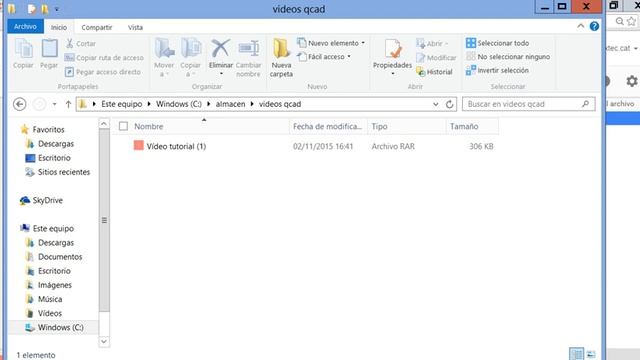Open the Archivo menu tab
This screenshot has height=360, width=640.
click(x=25, y=27)
